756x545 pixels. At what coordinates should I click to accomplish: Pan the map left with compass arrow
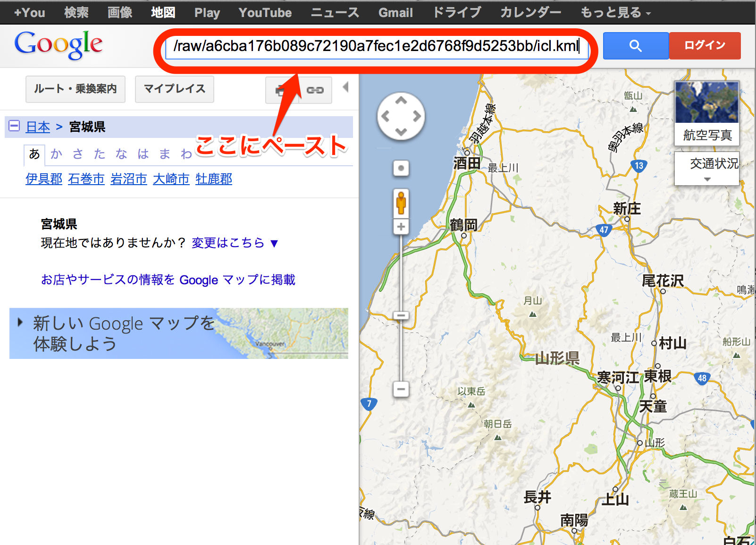point(386,116)
